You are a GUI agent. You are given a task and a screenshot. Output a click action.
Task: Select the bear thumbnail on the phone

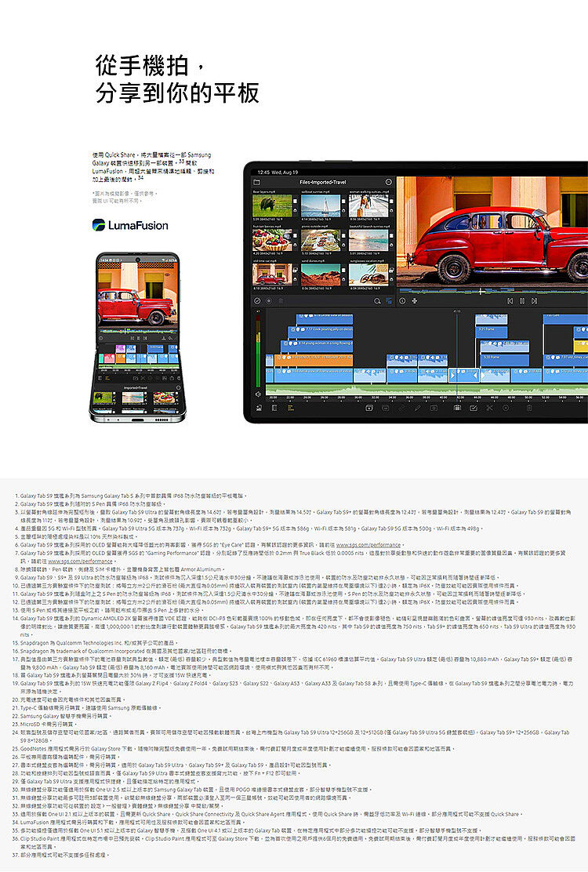[103, 398]
